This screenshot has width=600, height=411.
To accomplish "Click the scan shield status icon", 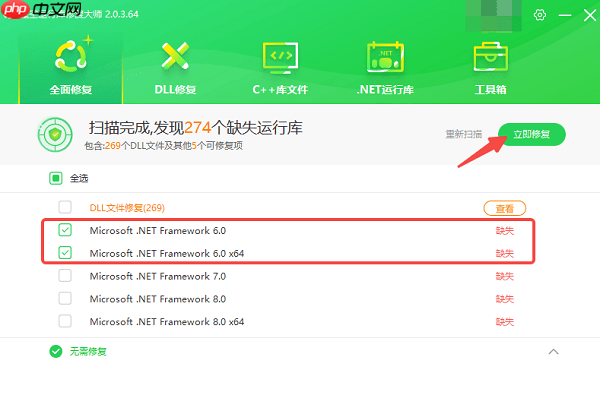I will (x=55, y=134).
